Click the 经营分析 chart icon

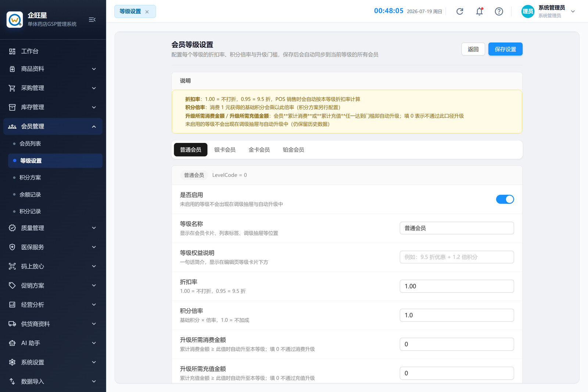[12, 305]
